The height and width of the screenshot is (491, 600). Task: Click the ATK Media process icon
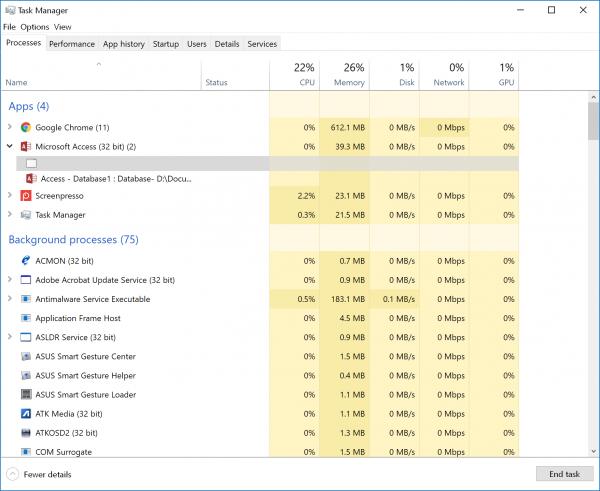point(26,414)
